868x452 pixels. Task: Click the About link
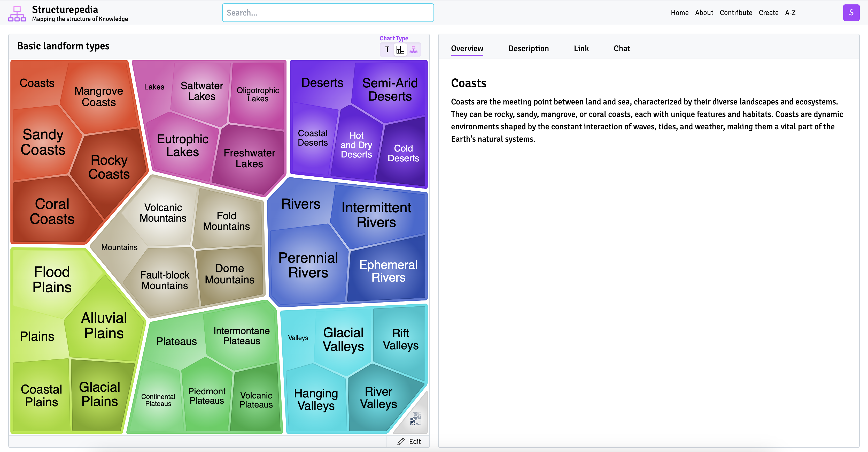[704, 13]
